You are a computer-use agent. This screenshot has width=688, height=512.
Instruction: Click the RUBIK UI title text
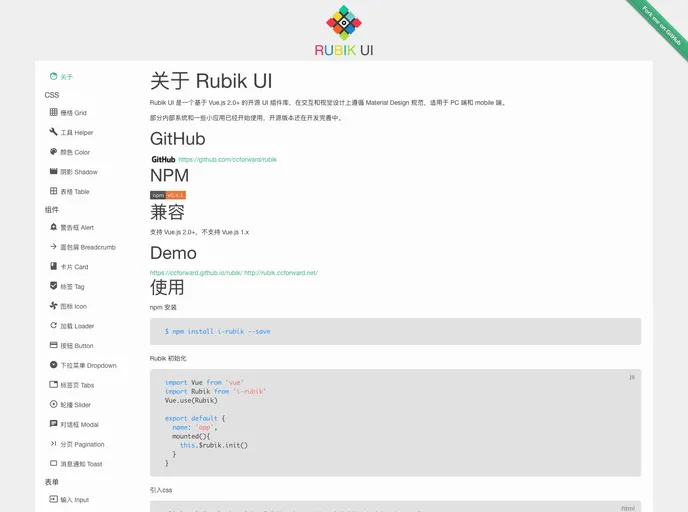pyautogui.click(x=344, y=50)
